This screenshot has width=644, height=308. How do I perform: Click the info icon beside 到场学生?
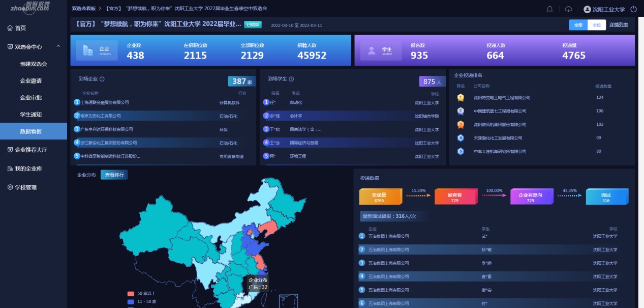(291, 79)
